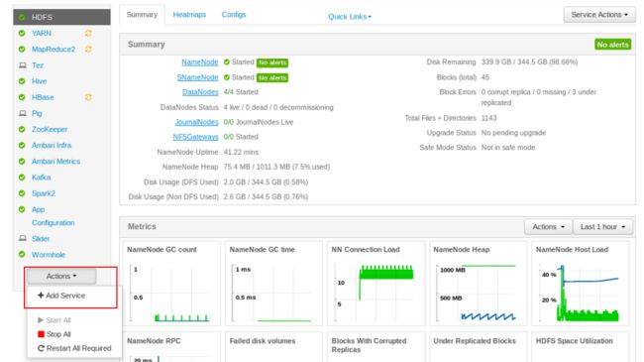Select Start All in Actions menu
The height and width of the screenshot is (362, 644).
54,320
